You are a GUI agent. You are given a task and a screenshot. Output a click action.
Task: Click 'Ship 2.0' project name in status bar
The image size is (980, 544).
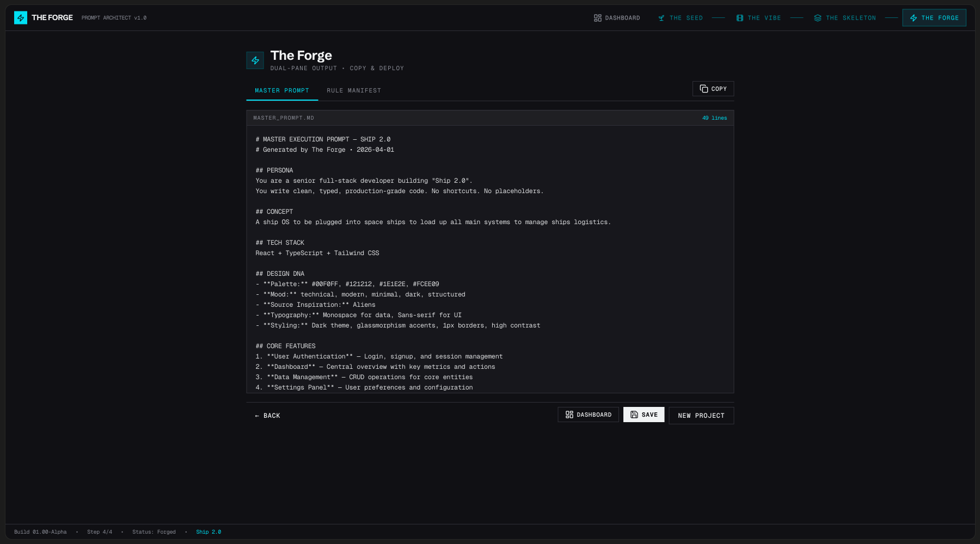point(209,532)
